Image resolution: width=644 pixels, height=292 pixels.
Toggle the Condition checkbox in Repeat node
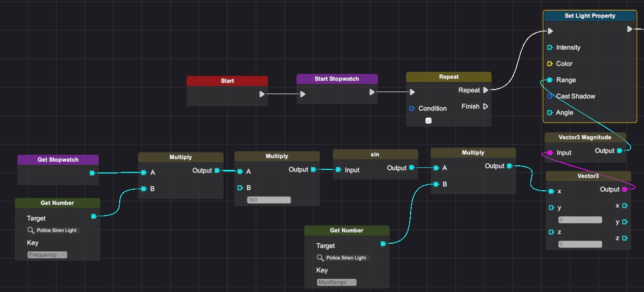tap(428, 121)
